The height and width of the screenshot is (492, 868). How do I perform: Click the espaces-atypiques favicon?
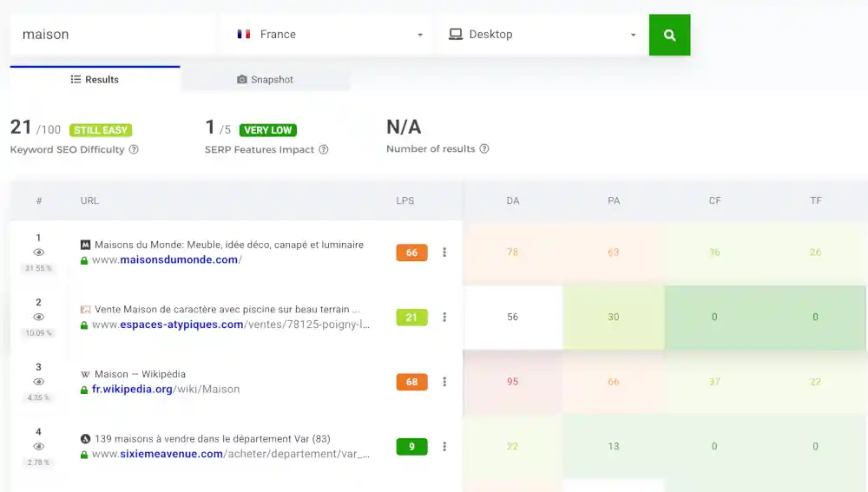coord(85,310)
